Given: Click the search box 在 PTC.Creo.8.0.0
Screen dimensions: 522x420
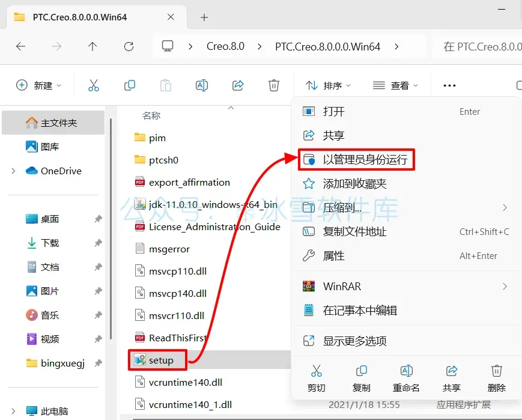Looking at the screenshot, I should [x=478, y=47].
